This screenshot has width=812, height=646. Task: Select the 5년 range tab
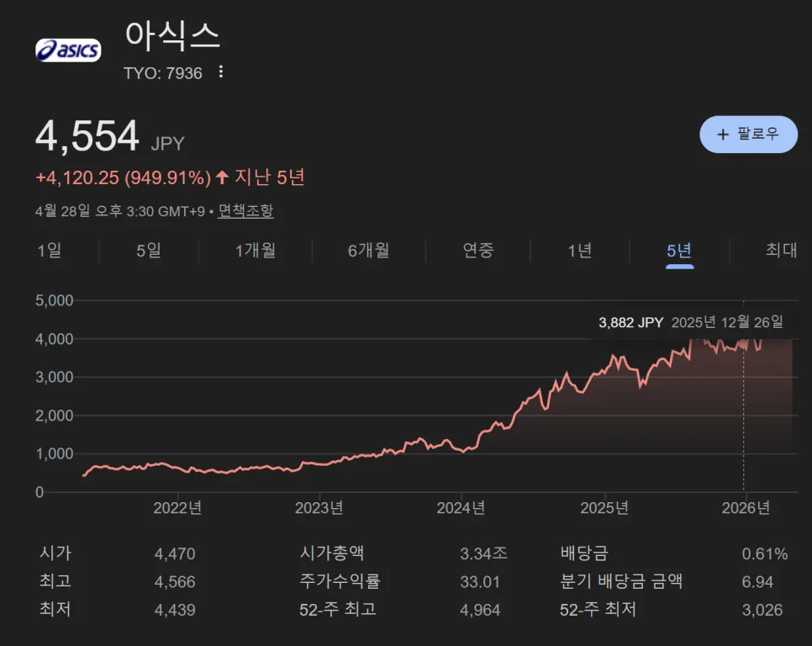(x=679, y=251)
